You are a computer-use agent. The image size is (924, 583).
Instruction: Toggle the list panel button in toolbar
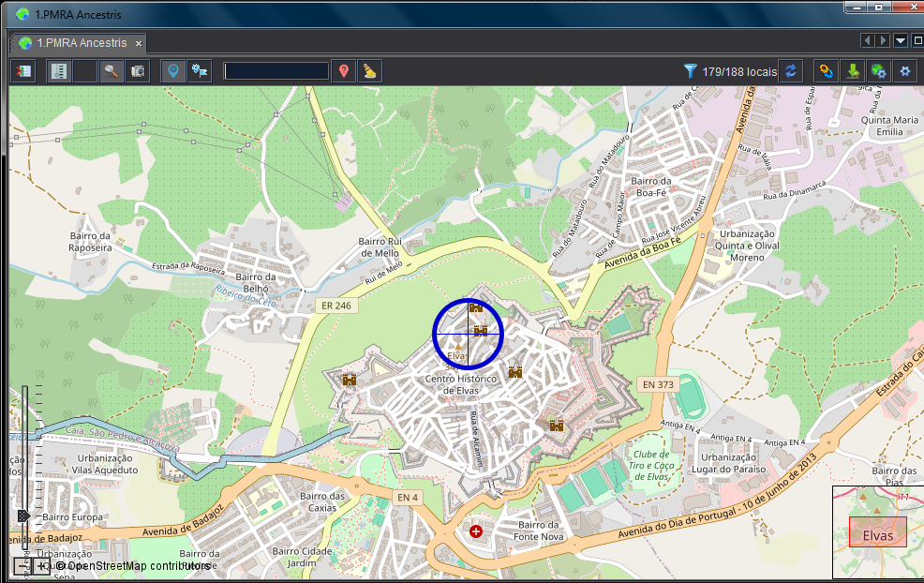[x=60, y=71]
